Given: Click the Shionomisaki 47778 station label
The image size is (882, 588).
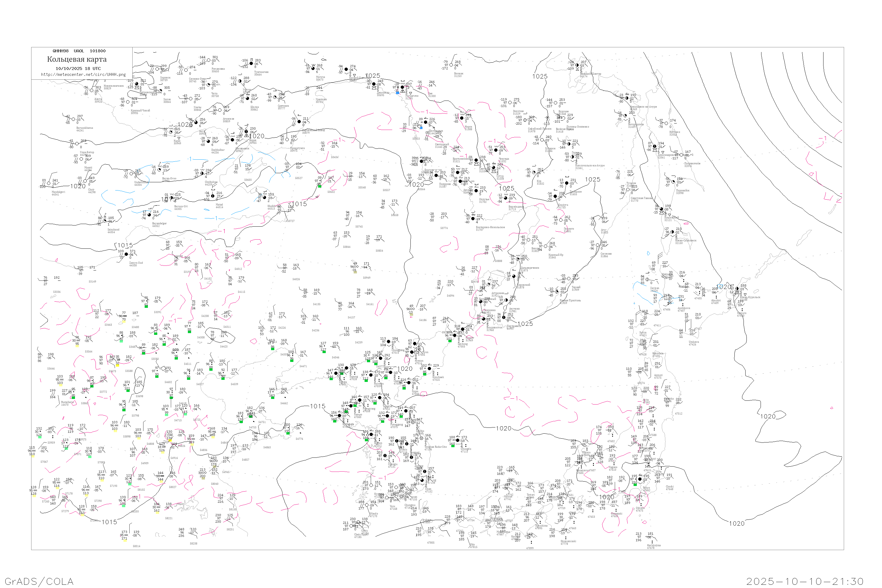Looking at the screenshot, I should click(x=568, y=542).
